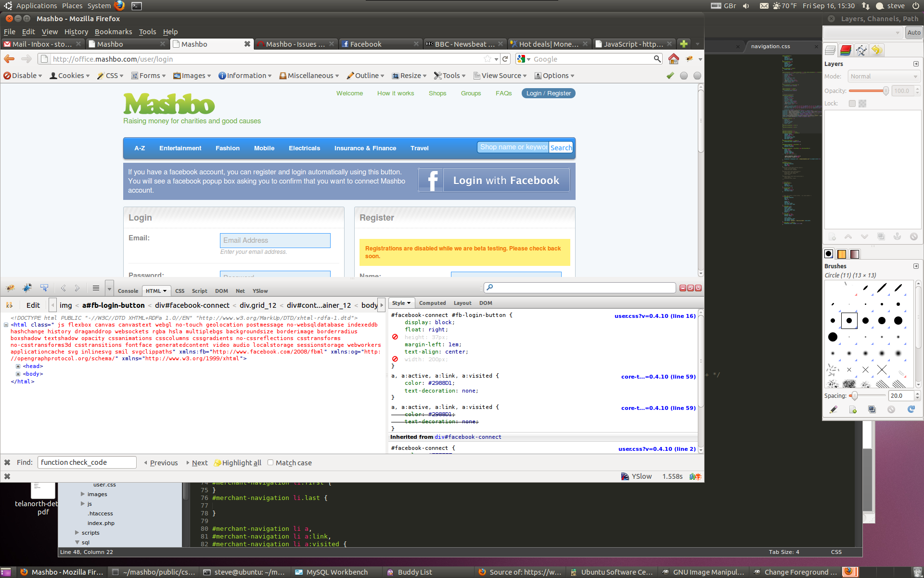Expand the body node in HTML tree
Viewport: 924px width, 578px height.
coord(18,374)
